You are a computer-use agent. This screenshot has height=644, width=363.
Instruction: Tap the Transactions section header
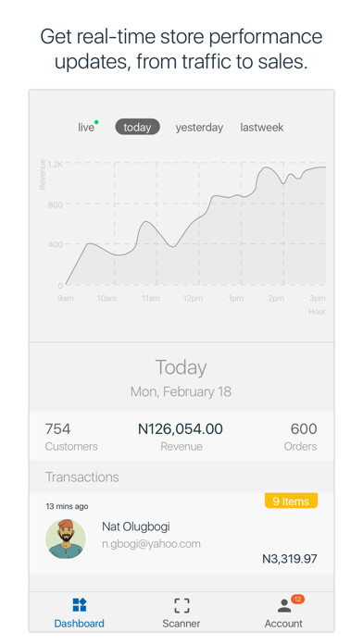click(x=82, y=477)
